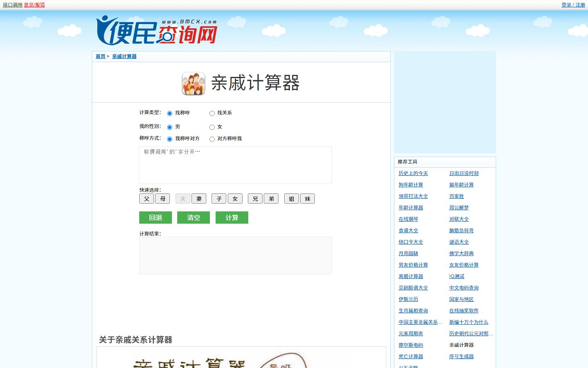Click the green 回退 button
Screen dimensions: 588x368
click(156, 218)
